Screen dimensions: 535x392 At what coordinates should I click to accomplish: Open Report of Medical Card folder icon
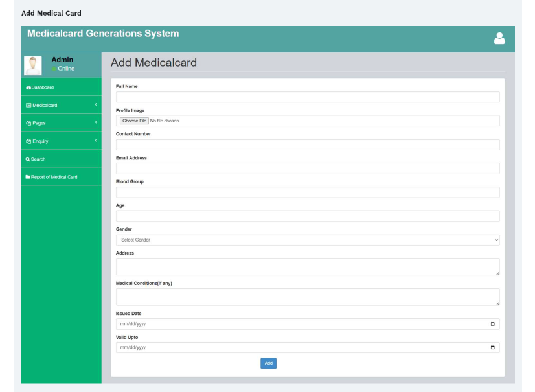[28, 176]
